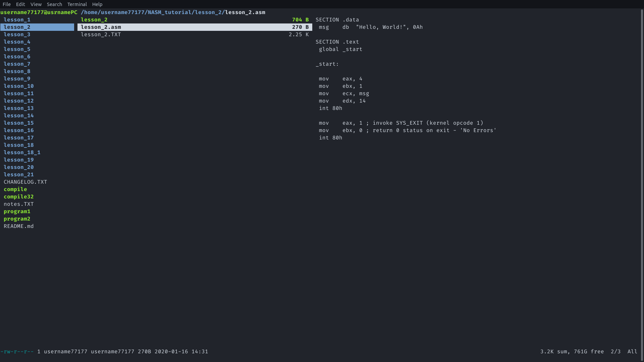The height and width of the screenshot is (362, 644).
Task: Click the -rw-r--r-- permissions in status bar
Action: click(17, 352)
